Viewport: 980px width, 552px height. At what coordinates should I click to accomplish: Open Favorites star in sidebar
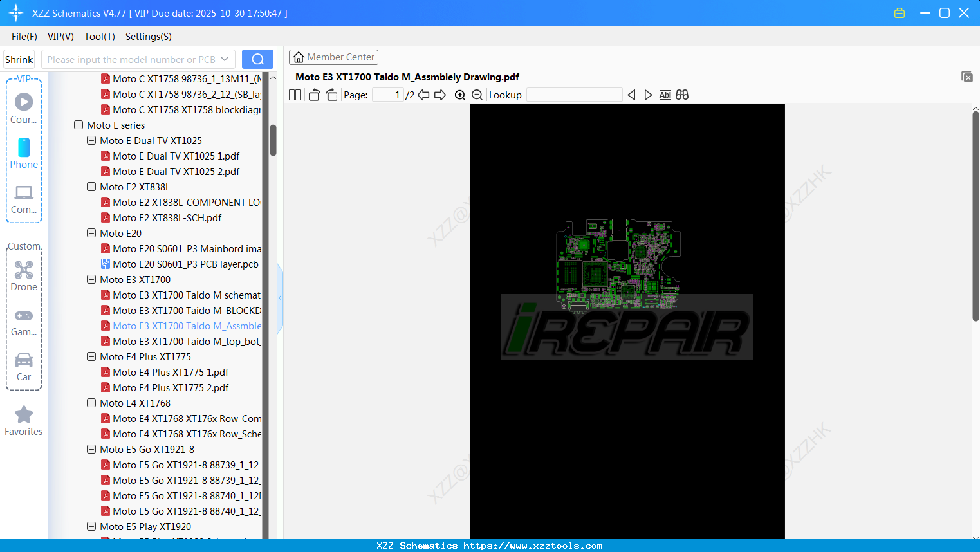pyautogui.click(x=24, y=421)
